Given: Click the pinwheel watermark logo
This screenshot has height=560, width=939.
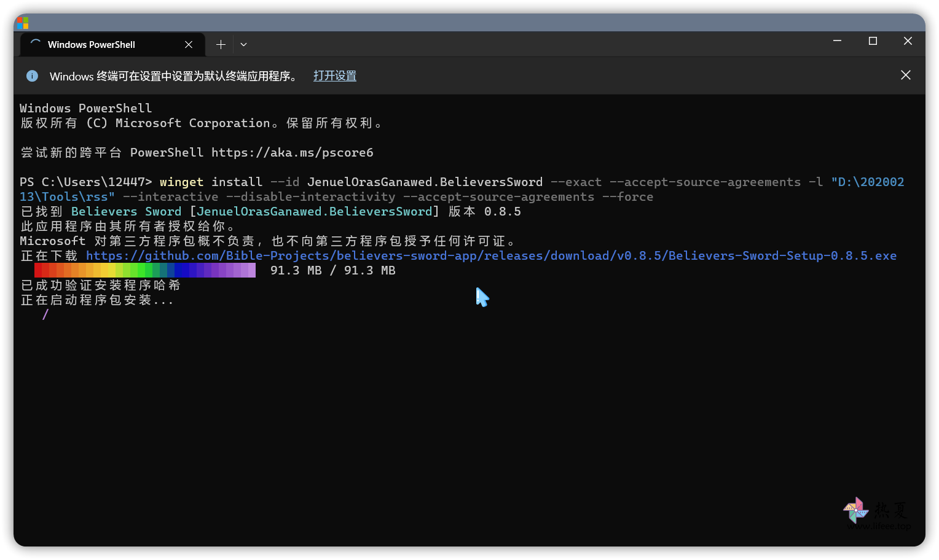Looking at the screenshot, I should point(855,510).
